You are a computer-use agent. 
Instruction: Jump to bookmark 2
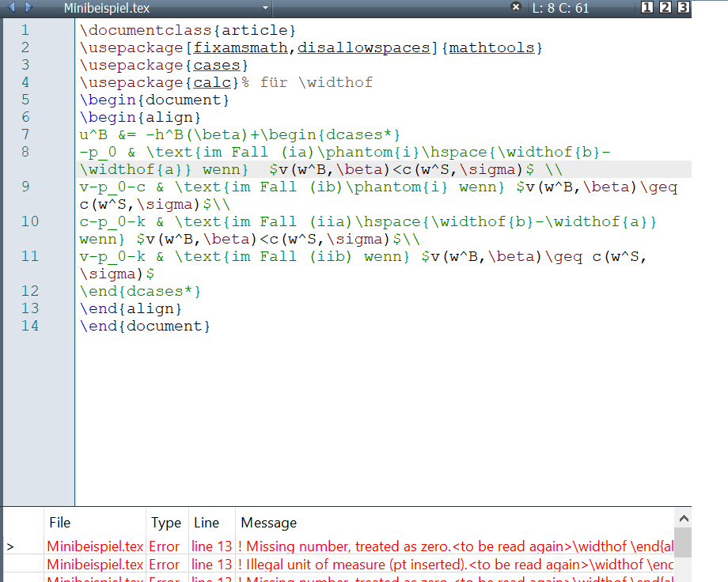click(665, 8)
